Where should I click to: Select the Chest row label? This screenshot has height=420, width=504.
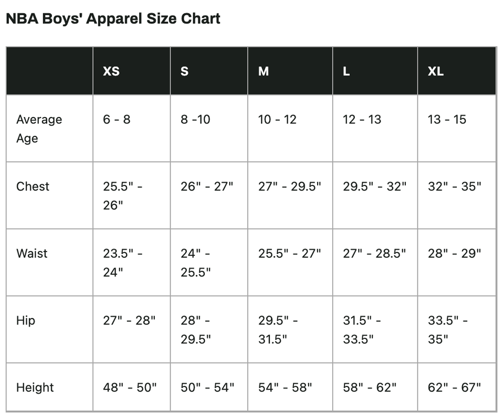pyautogui.click(x=33, y=186)
